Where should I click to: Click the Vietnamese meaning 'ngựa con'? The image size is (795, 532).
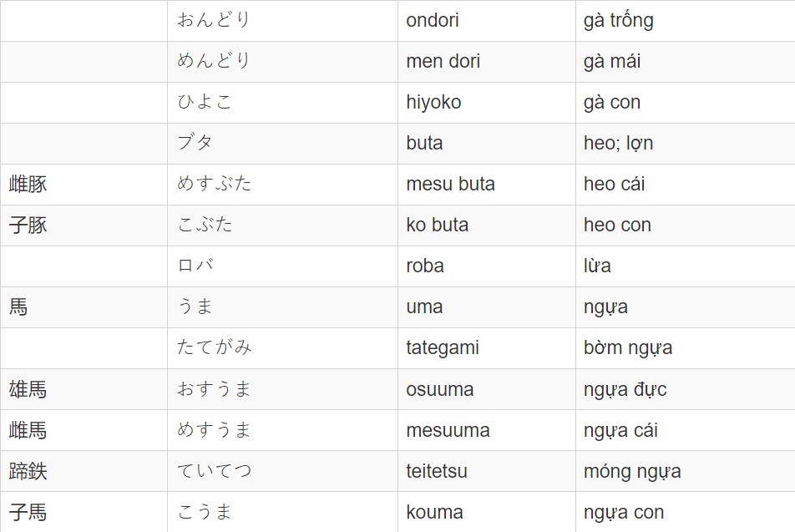(624, 513)
